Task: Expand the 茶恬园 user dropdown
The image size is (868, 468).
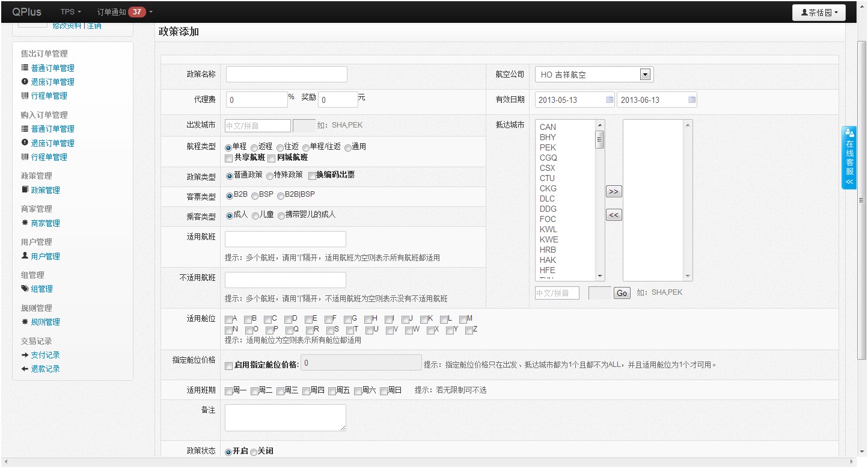Action: 819,13
